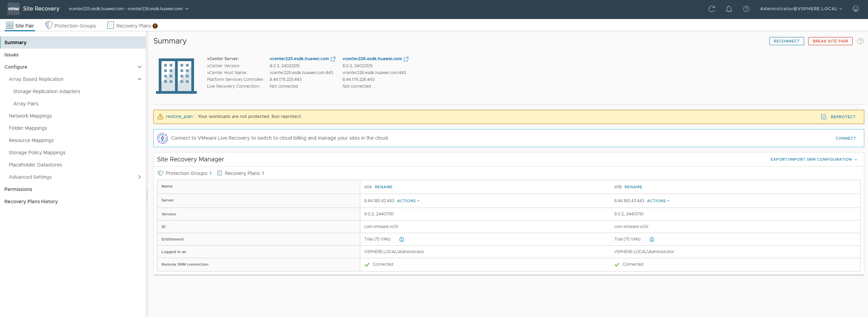
Task: Open the Export/Import SRM Configuration dropdown
Action: 814,159
